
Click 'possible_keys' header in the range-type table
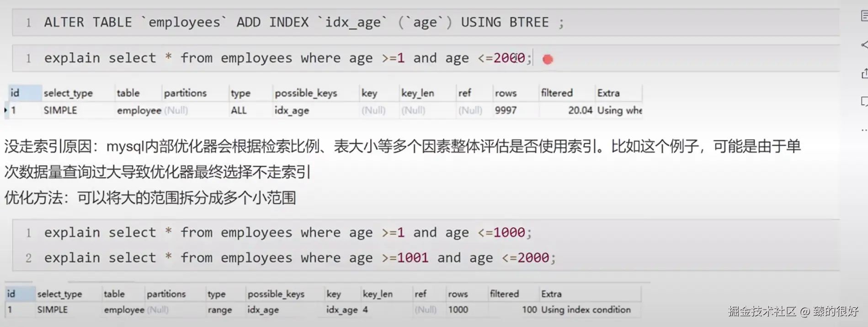coord(276,294)
